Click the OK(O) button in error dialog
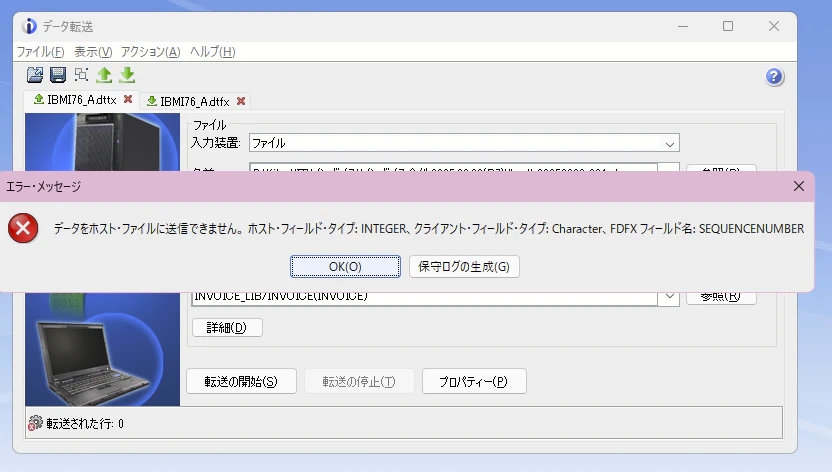Viewport: 832px width, 472px height. [x=345, y=266]
